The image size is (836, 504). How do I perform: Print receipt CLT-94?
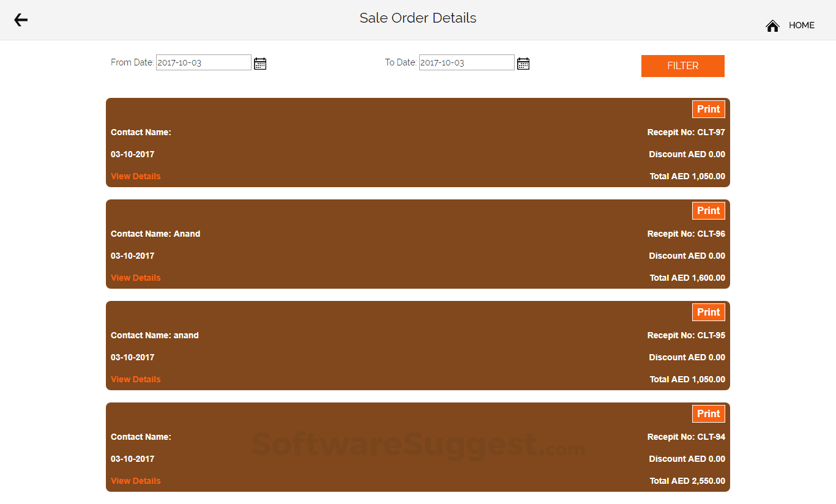[x=708, y=413]
